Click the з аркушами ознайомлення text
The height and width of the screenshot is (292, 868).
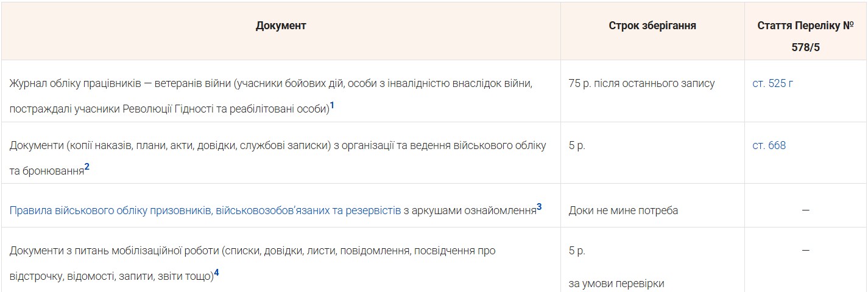[x=470, y=210]
